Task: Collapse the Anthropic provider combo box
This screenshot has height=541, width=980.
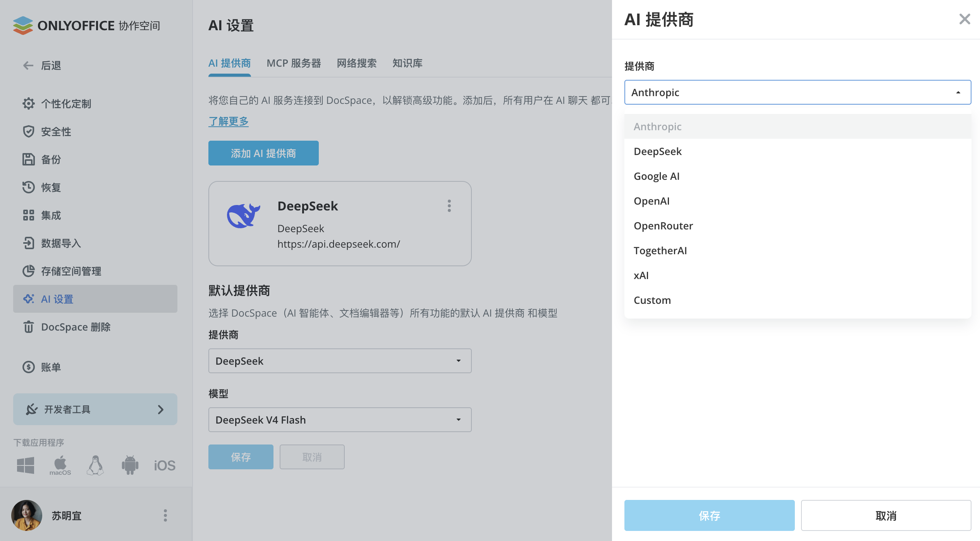Action: click(798, 92)
